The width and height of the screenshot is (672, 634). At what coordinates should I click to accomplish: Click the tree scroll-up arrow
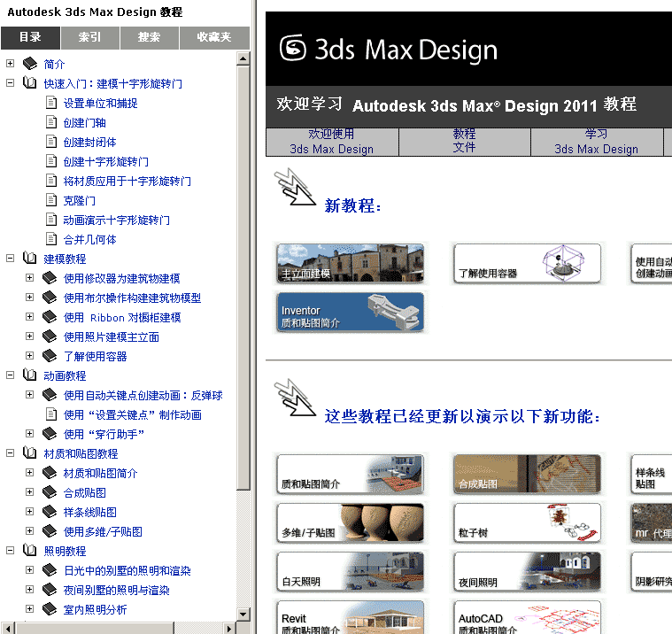click(243, 58)
